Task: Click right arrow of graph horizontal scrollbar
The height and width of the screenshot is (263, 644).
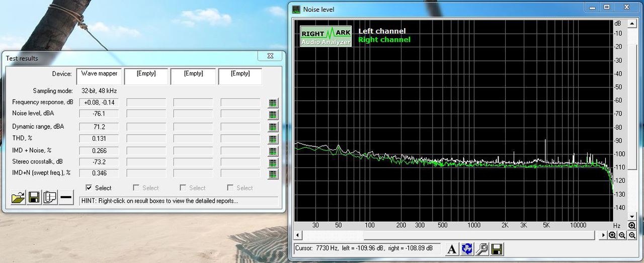Action: (x=604, y=235)
